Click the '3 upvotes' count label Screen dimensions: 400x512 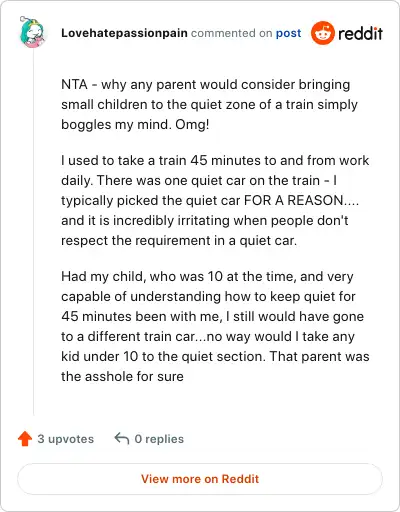(x=65, y=439)
